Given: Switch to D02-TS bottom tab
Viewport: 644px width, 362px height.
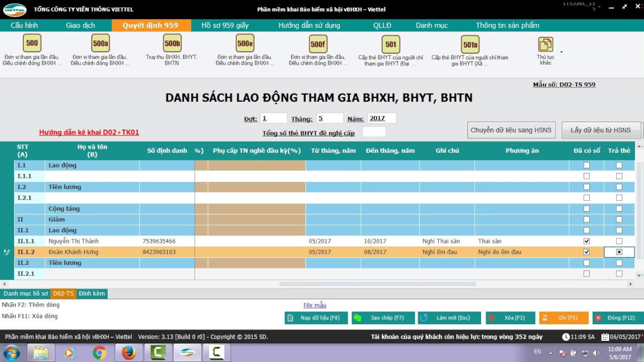Looking at the screenshot, I should click(x=63, y=294).
